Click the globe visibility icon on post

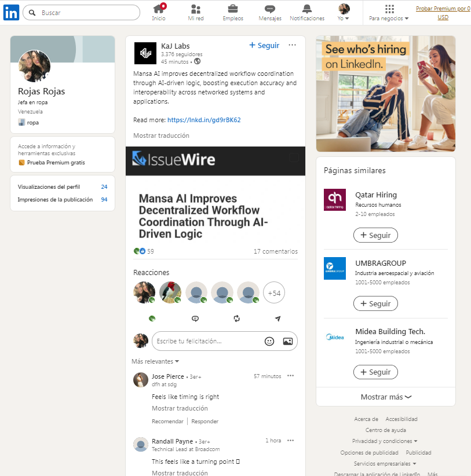coord(198,61)
